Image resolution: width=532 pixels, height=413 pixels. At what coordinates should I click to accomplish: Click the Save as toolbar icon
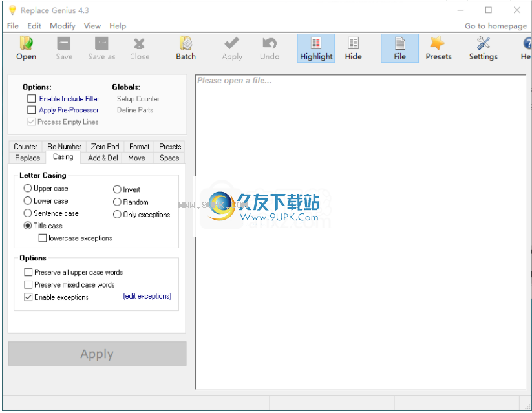coord(101,48)
